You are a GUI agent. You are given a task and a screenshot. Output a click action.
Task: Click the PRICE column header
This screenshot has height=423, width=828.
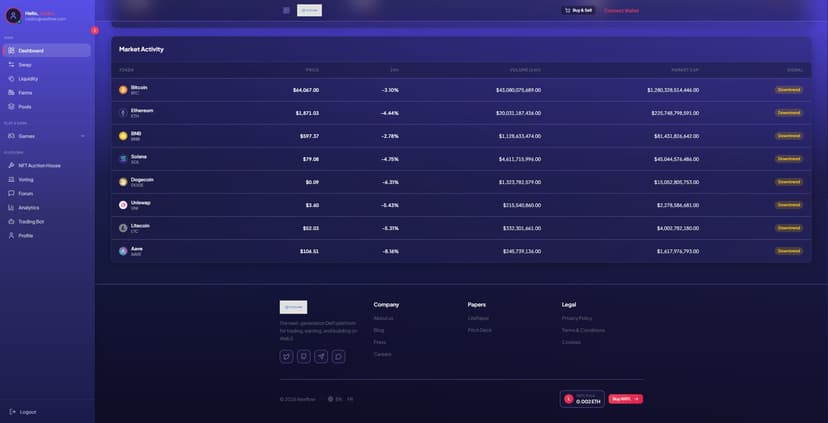[x=313, y=70]
